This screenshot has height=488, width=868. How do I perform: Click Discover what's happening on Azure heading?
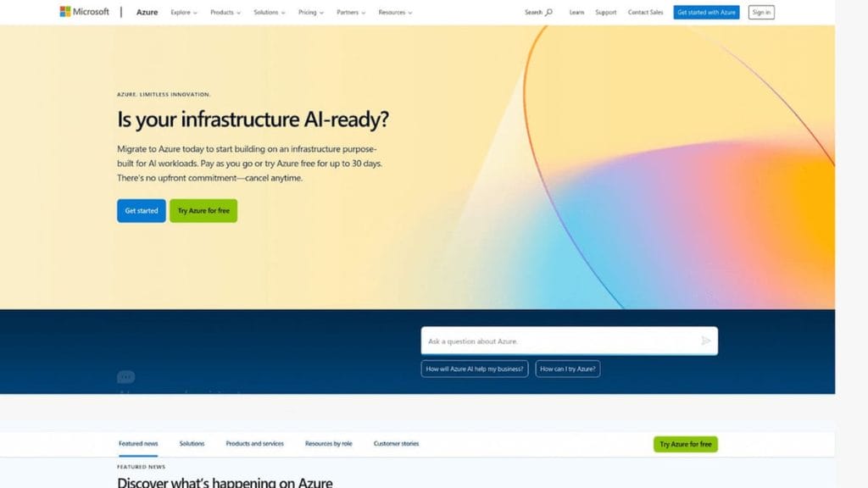pos(225,482)
